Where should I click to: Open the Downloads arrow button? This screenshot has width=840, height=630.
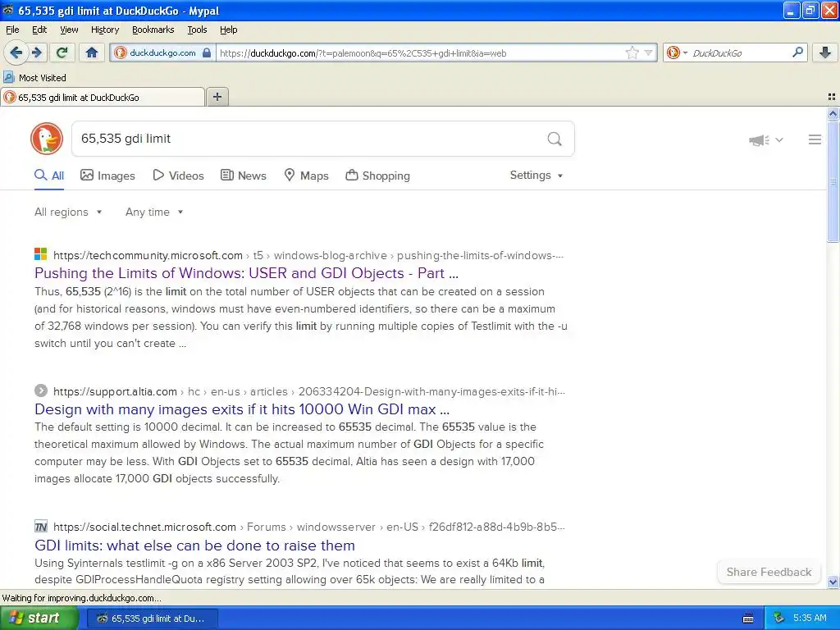pos(825,52)
